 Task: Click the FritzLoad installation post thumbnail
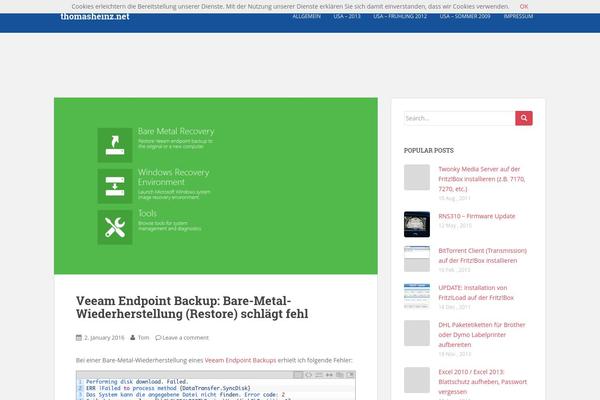417,296
